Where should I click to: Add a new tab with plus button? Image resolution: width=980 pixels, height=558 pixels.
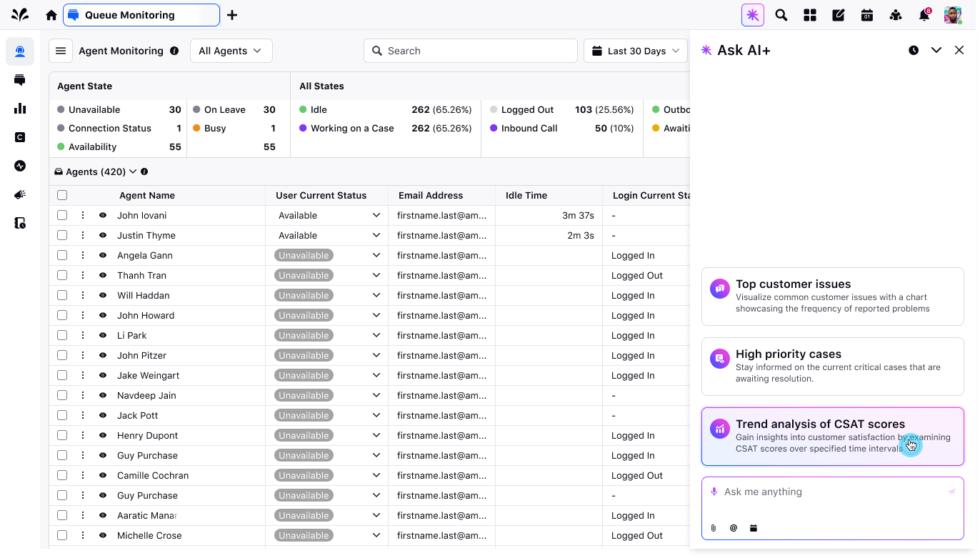tap(232, 15)
